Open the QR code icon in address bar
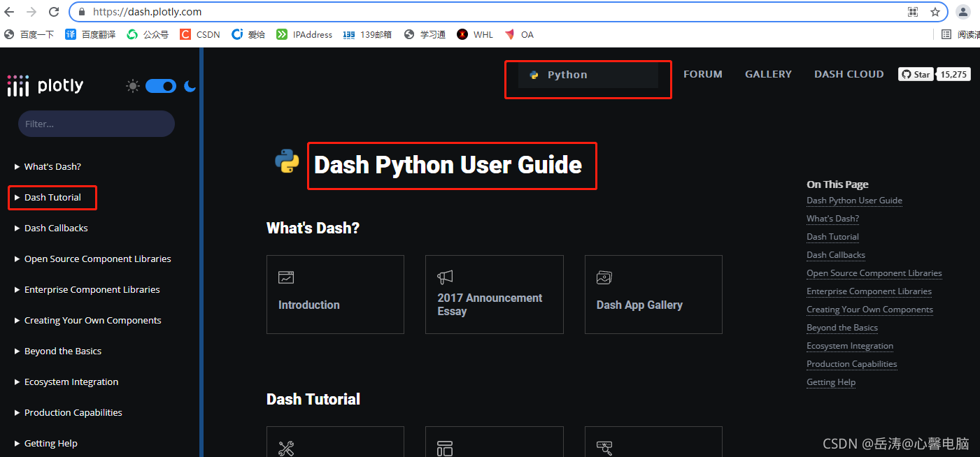This screenshot has width=980, height=457. coord(913,12)
